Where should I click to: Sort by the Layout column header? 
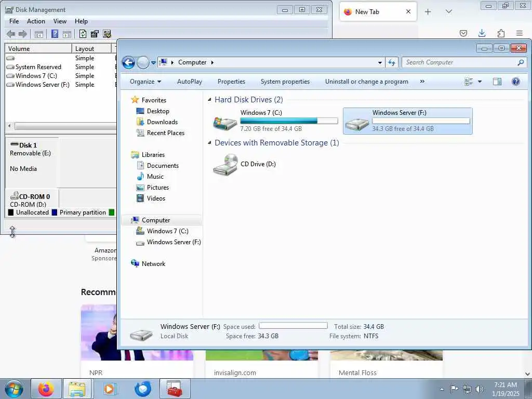point(91,48)
